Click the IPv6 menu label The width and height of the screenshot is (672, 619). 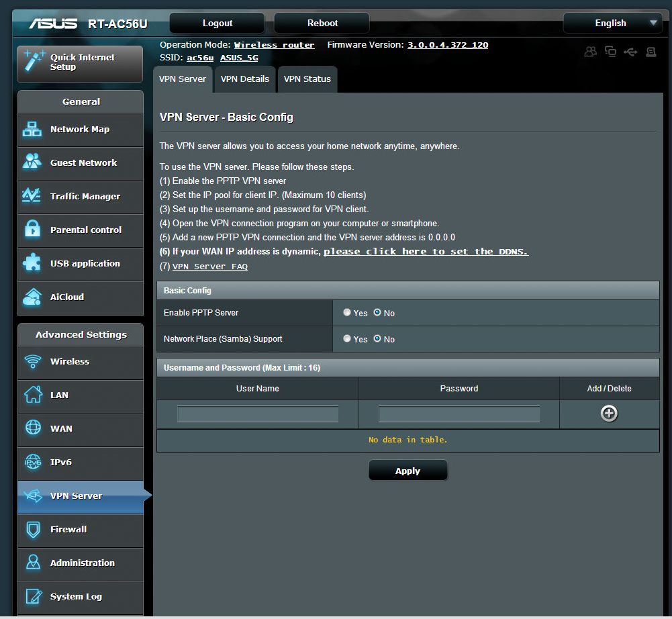click(61, 462)
